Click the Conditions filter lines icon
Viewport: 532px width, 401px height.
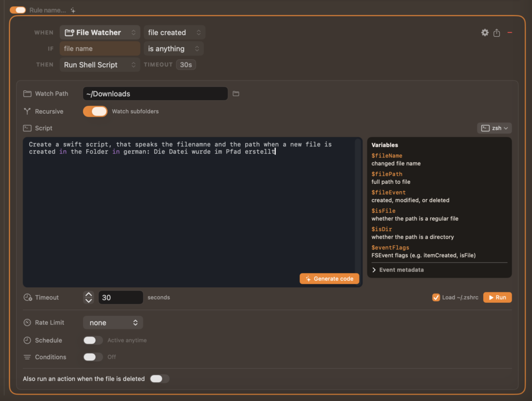[x=27, y=357]
